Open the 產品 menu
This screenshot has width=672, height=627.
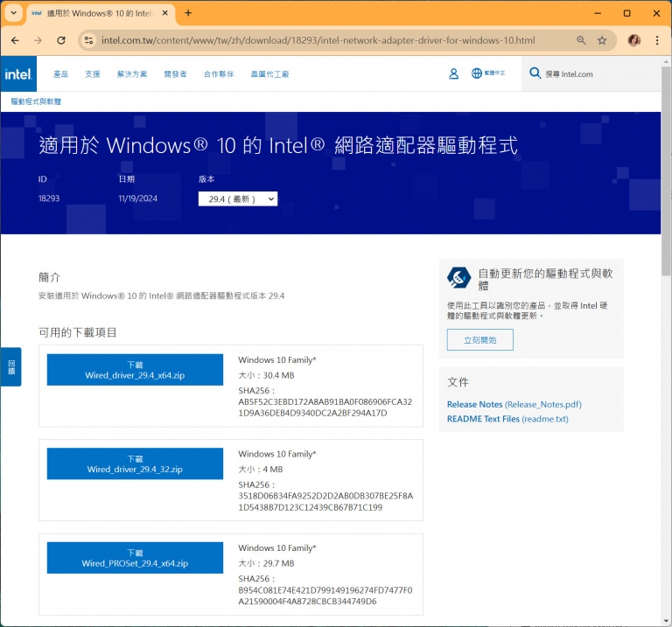click(x=60, y=74)
